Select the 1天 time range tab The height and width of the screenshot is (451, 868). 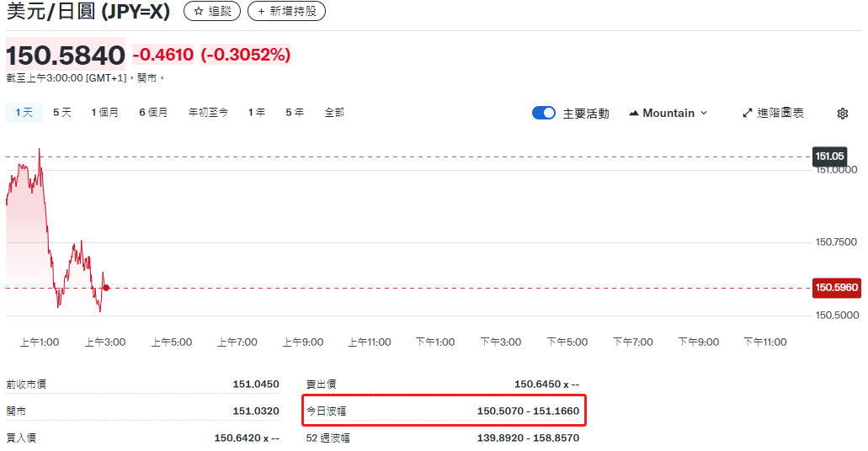point(24,112)
